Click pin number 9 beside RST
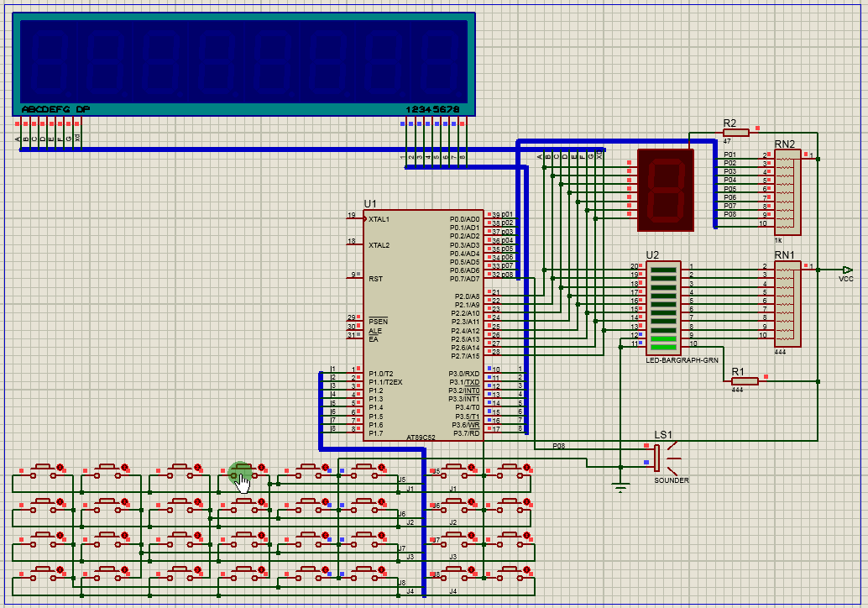 tap(353, 275)
